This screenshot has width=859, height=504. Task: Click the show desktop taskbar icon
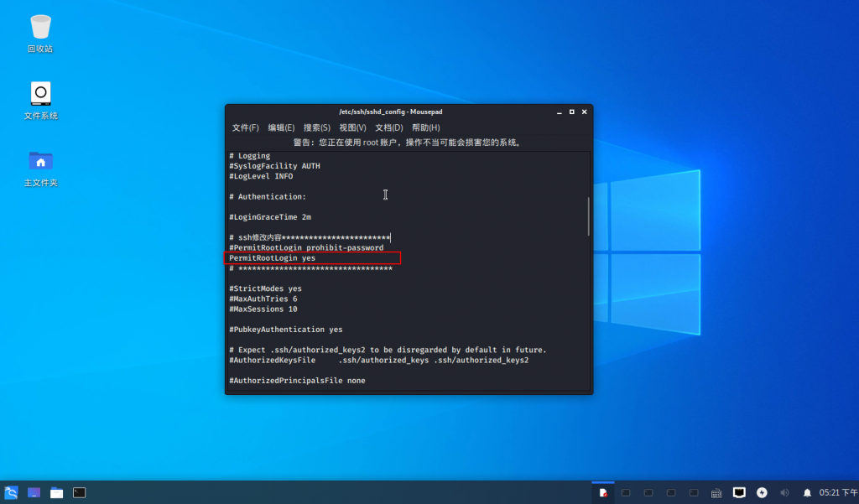tap(34, 492)
